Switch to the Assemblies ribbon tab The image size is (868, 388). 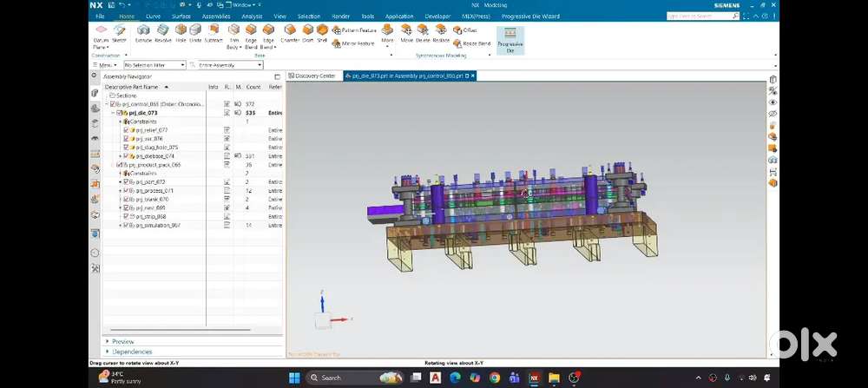(x=216, y=16)
